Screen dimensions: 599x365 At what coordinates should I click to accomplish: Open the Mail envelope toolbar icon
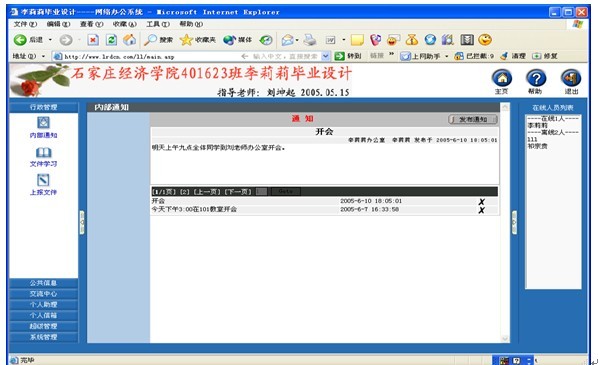(287, 40)
